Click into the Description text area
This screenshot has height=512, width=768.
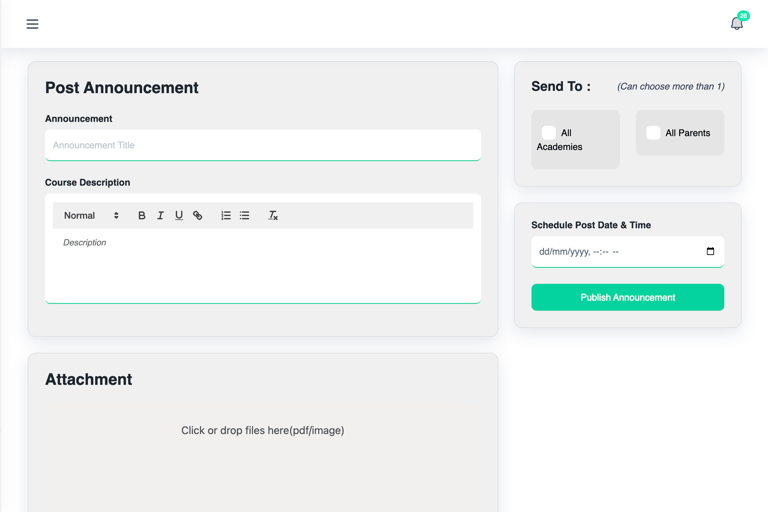(x=263, y=265)
